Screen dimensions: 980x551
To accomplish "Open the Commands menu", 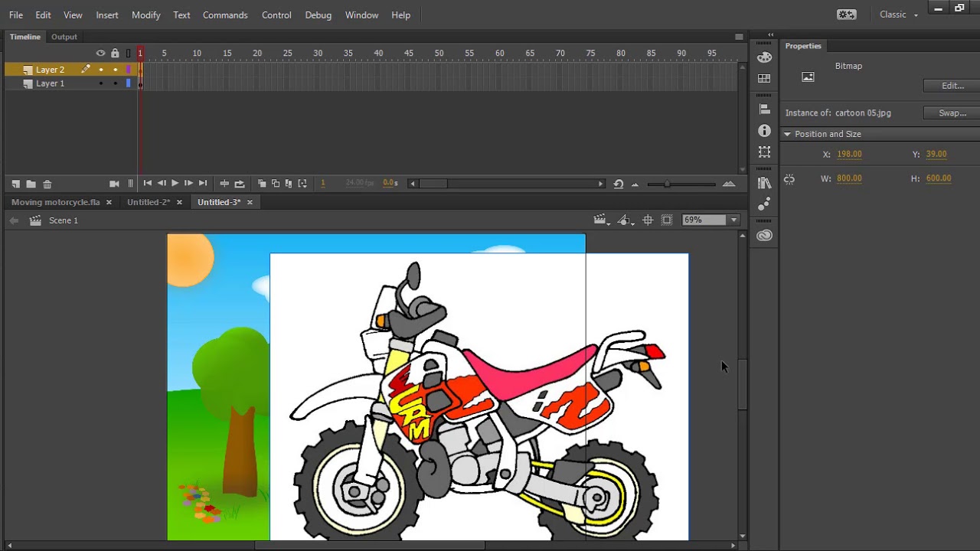I will click(x=225, y=15).
